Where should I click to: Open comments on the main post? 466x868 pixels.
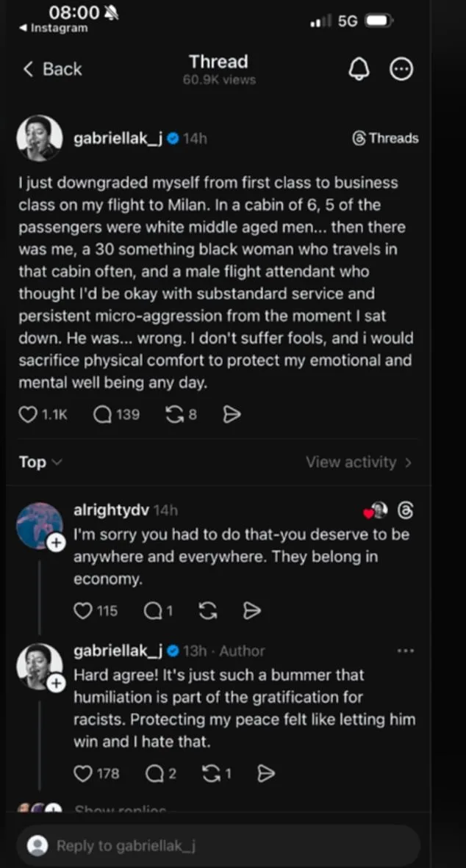[101, 414]
